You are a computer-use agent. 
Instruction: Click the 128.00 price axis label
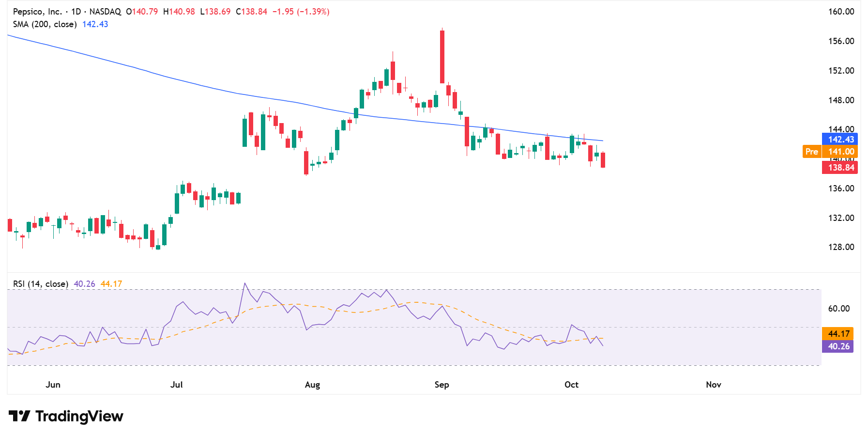(x=841, y=247)
